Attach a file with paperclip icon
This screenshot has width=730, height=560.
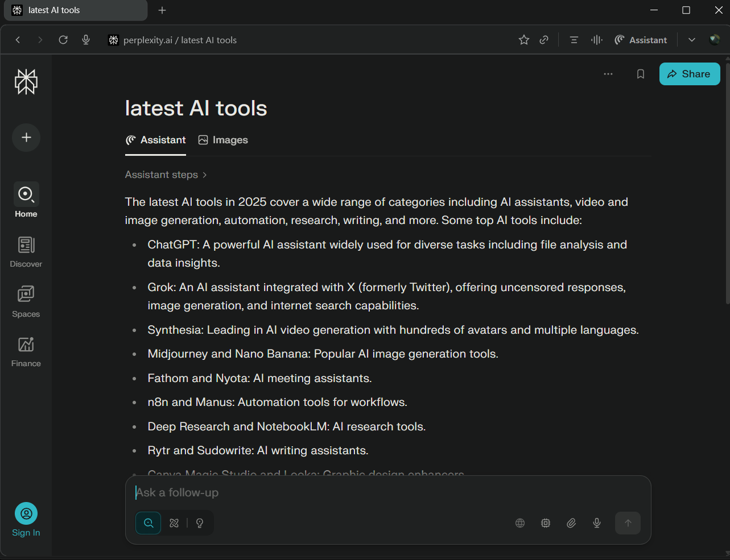pyautogui.click(x=571, y=523)
